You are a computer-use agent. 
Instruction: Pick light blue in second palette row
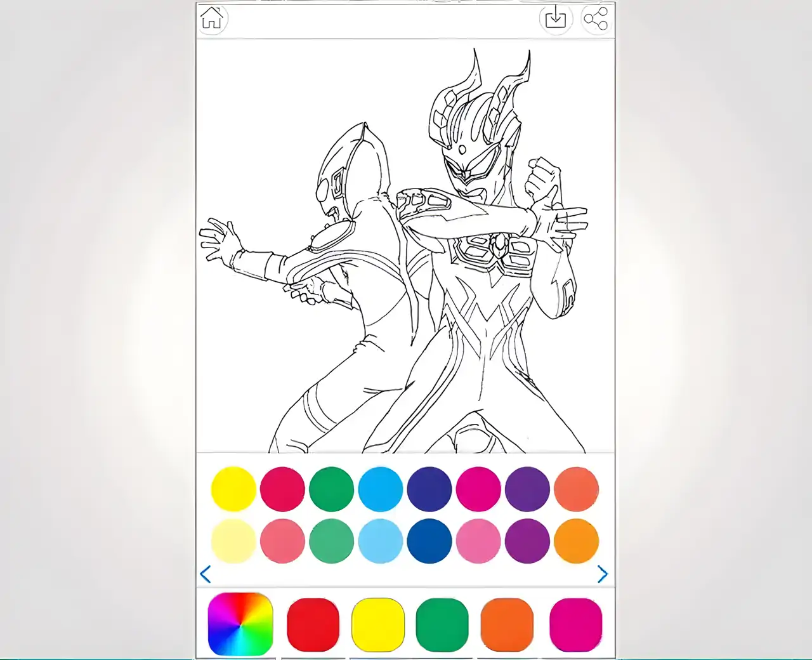pos(381,541)
